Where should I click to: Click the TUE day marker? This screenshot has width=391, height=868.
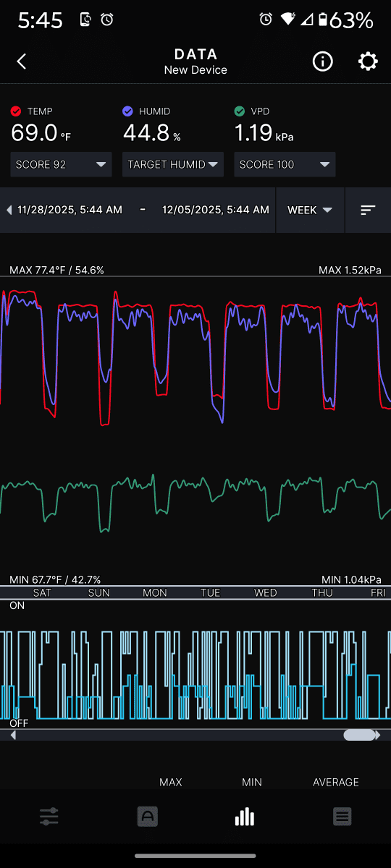210,592
